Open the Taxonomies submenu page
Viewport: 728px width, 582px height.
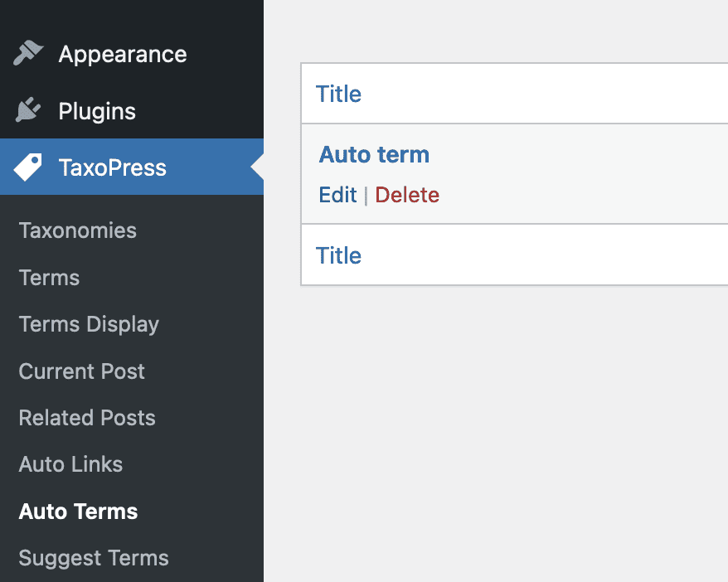pyautogui.click(x=77, y=230)
